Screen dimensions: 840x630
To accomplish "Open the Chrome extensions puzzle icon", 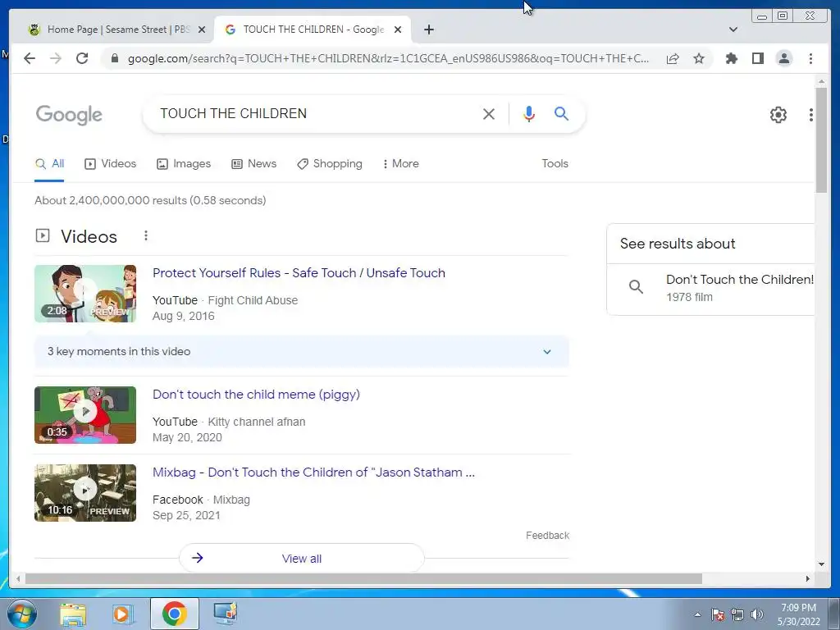I will point(731,58).
